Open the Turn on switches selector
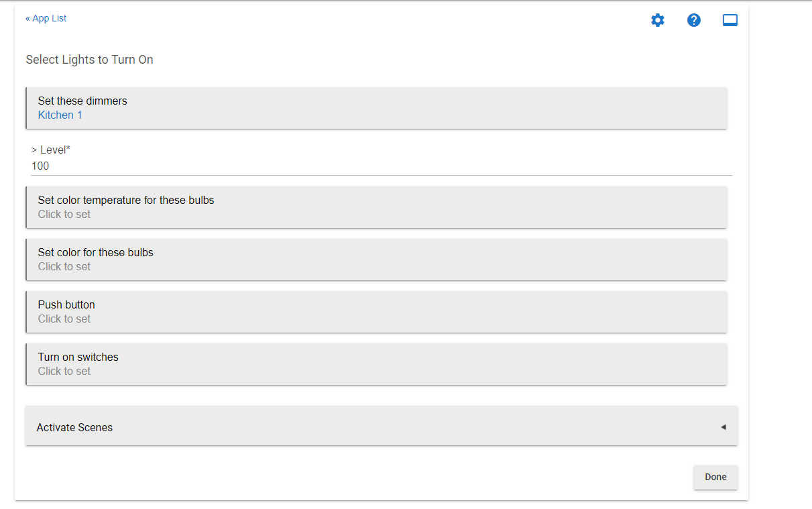This screenshot has height=509, width=812. coord(376,364)
